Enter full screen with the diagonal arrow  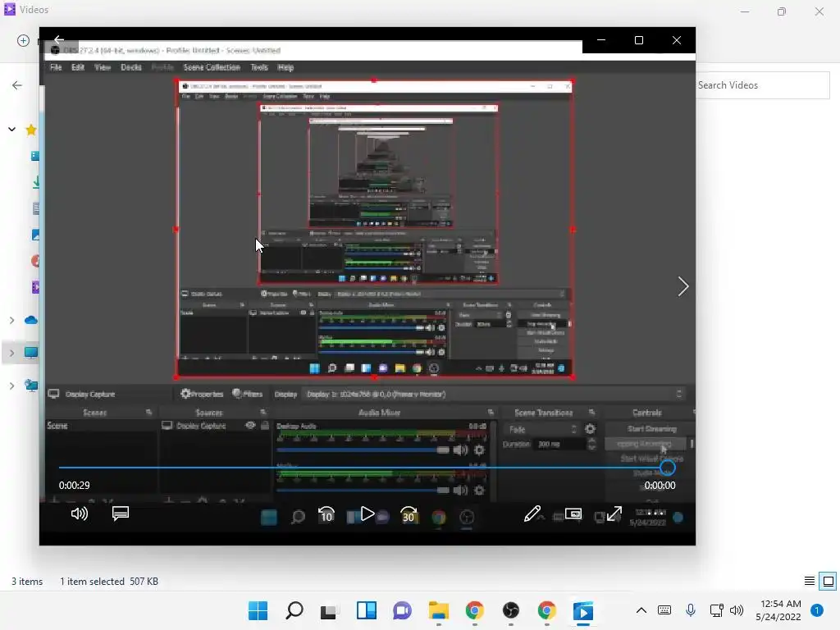coord(614,514)
